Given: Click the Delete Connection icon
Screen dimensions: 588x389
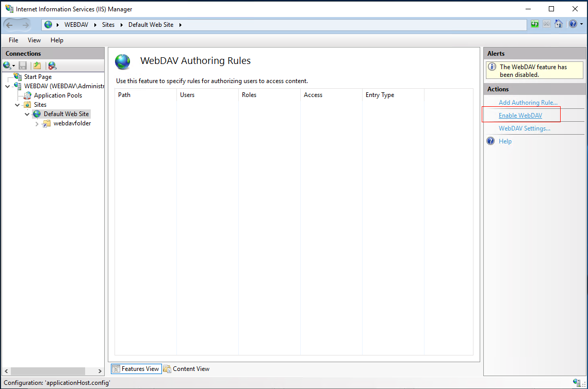Looking at the screenshot, I should click(52, 66).
